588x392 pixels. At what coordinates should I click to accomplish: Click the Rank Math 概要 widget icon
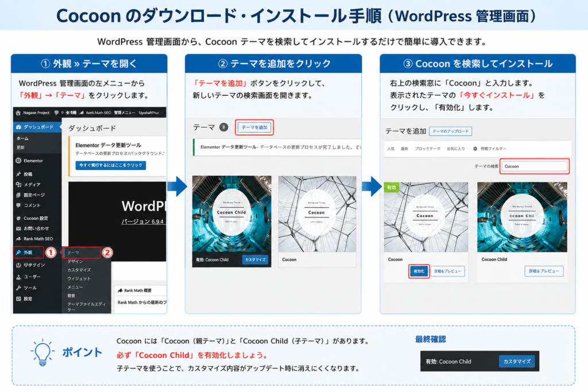(x=120, y=290)
